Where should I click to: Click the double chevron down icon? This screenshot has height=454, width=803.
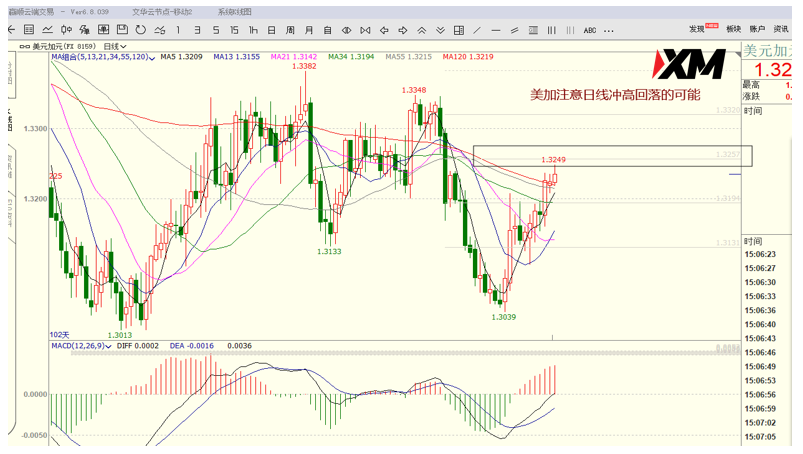440,30
